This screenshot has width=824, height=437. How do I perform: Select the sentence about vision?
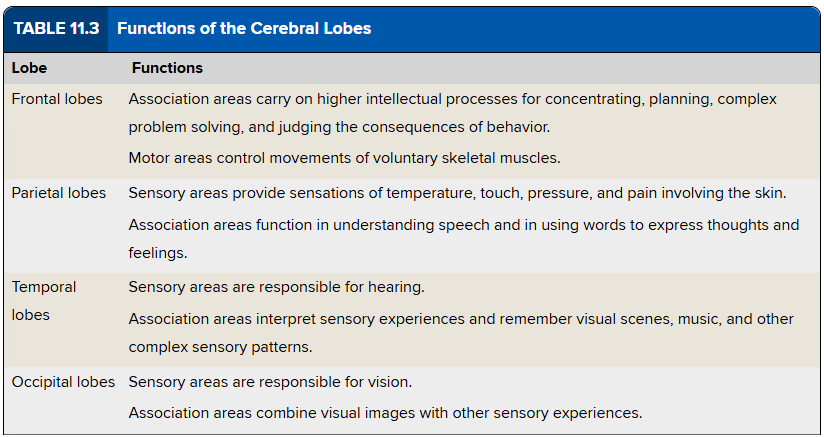pyautogui.click(x=270, y=382)
